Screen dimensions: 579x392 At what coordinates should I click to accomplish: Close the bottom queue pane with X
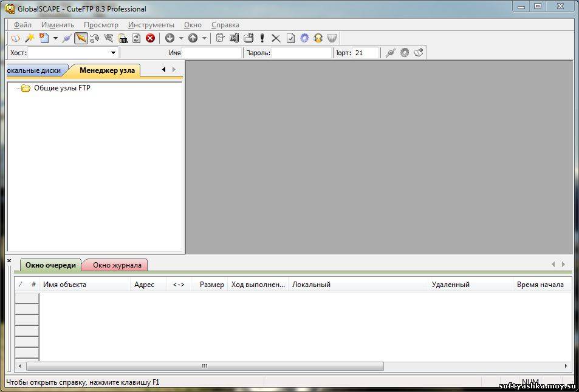tap(9, 261)
